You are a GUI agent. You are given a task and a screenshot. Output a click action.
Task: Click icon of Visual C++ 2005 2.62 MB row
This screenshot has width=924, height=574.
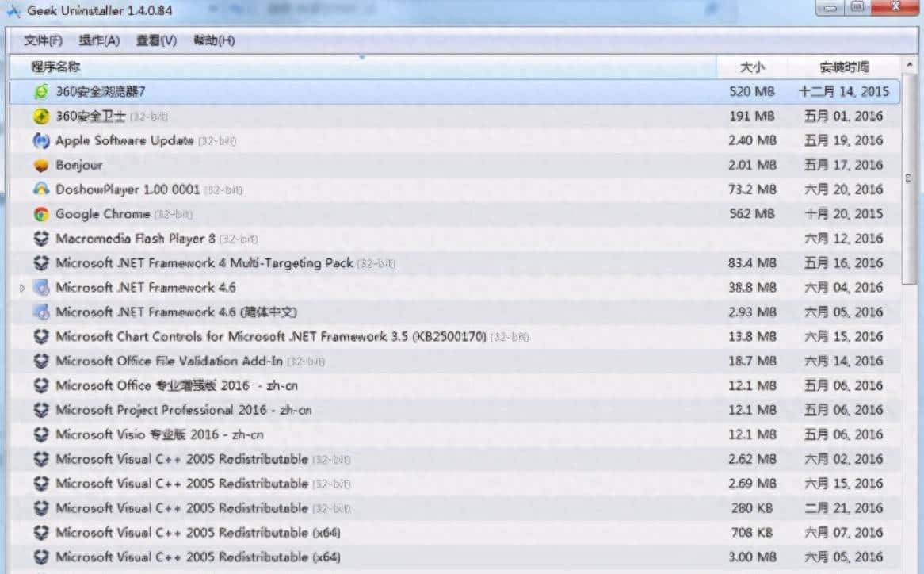tap(40, 459)
